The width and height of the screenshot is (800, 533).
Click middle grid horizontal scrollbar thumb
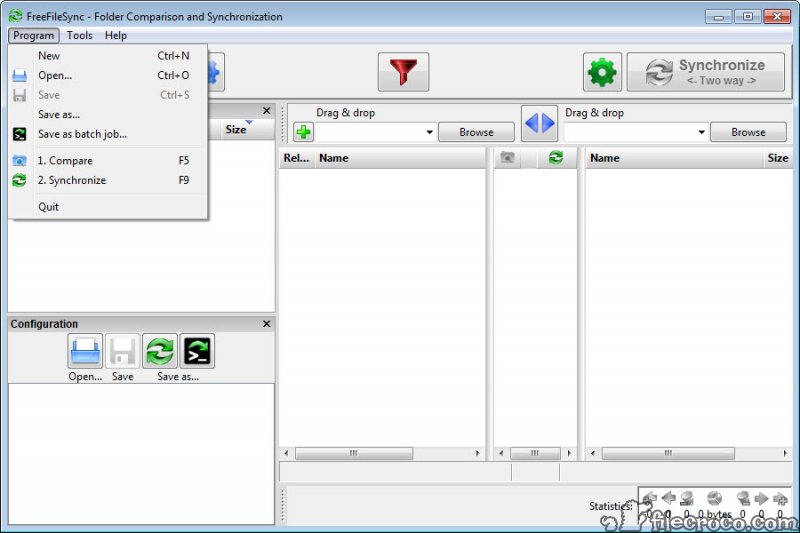[535, 453]
